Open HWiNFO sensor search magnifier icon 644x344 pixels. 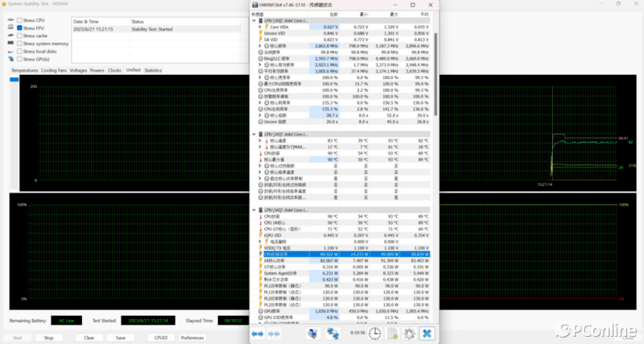(x=312, y=334)
